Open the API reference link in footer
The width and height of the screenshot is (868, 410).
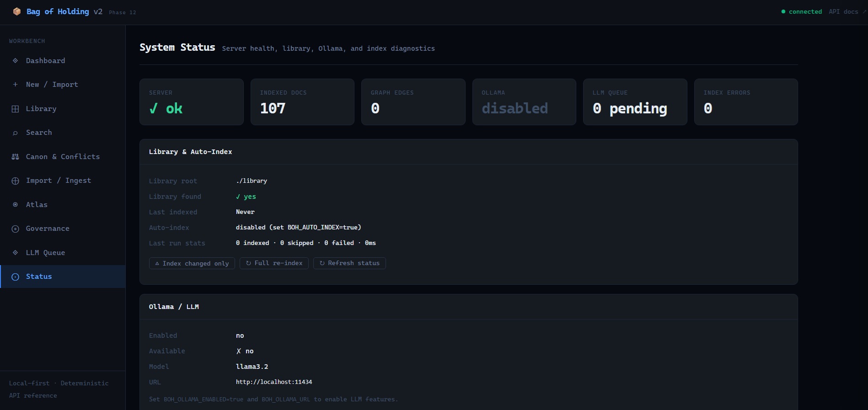point(33,395)
